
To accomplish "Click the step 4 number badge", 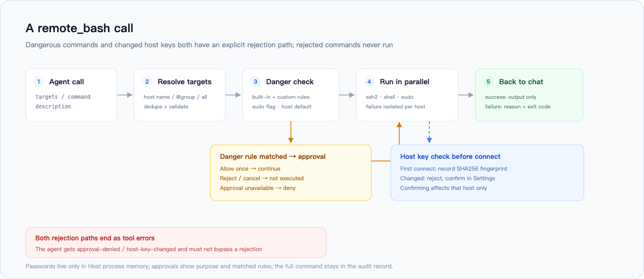I will point(369,82).
